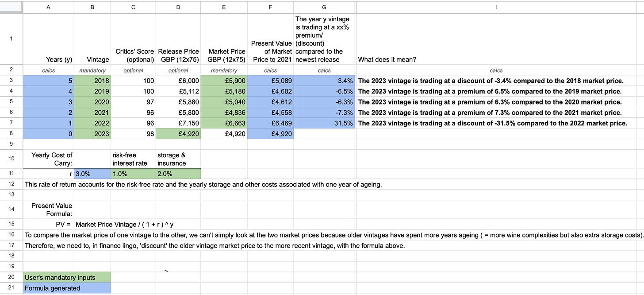Click the 'Years (y)' header cell

pyautogui.click(x=48, y=39)
